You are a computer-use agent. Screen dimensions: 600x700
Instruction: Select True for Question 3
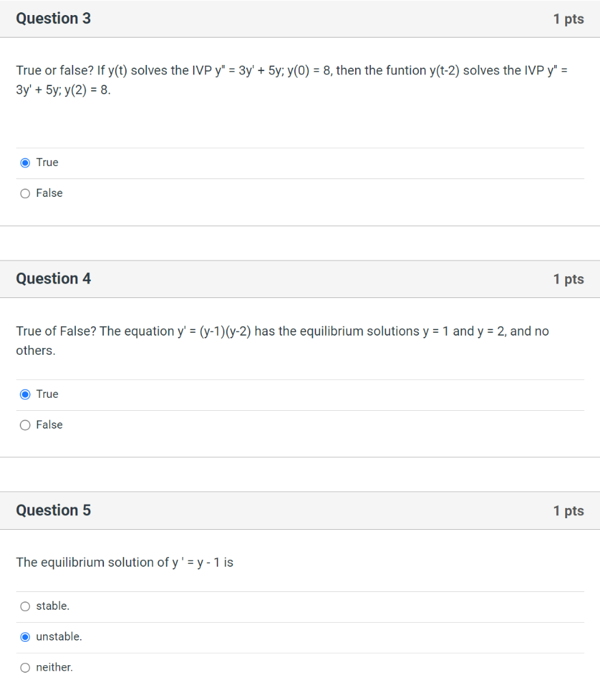click(25, 162)
